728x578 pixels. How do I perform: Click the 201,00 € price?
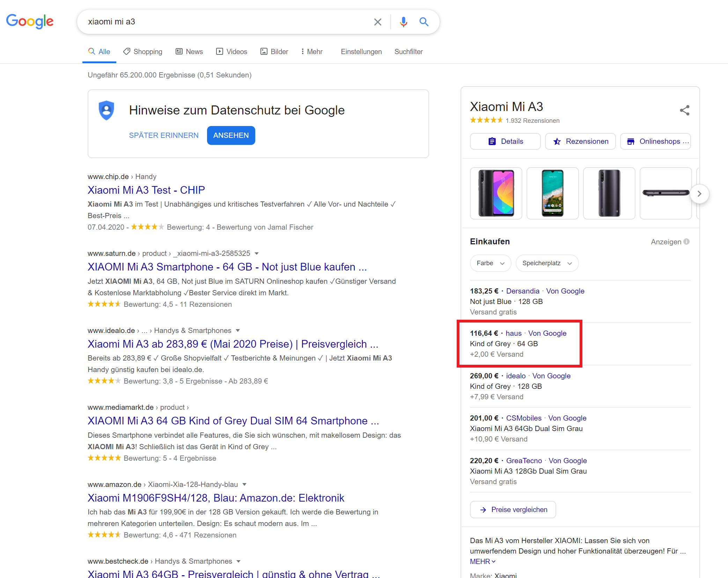tap(484, 418)
